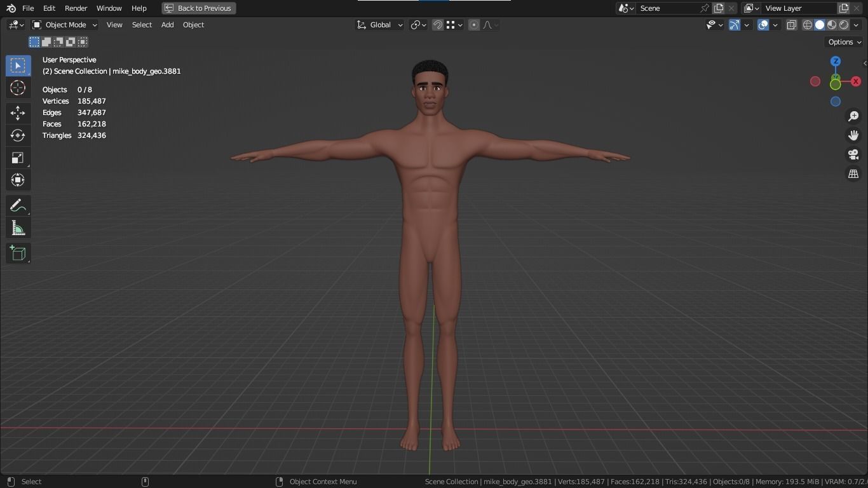
Task: Open the viewport Object menu
Action: (x=193, y=25)
